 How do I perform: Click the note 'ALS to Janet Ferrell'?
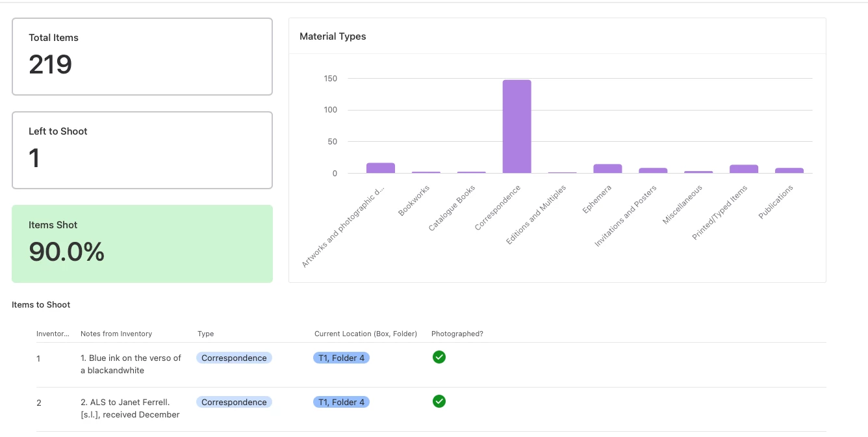pyautogui.click(x=130, y=408)
